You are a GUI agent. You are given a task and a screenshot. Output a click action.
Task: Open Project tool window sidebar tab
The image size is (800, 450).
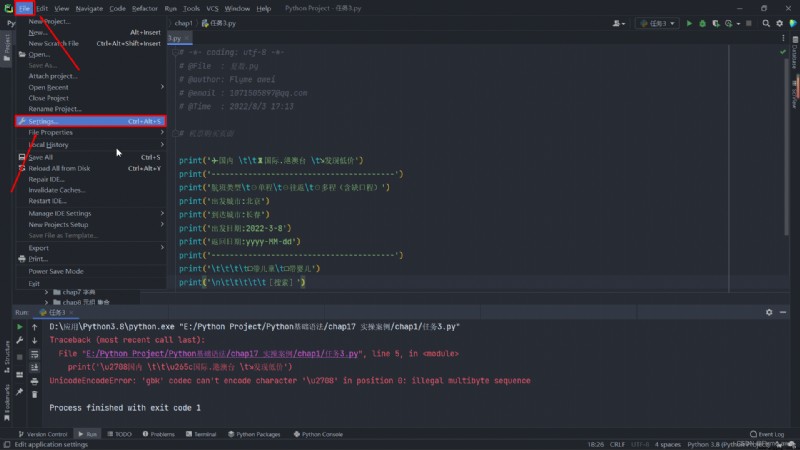coord(7,48)
